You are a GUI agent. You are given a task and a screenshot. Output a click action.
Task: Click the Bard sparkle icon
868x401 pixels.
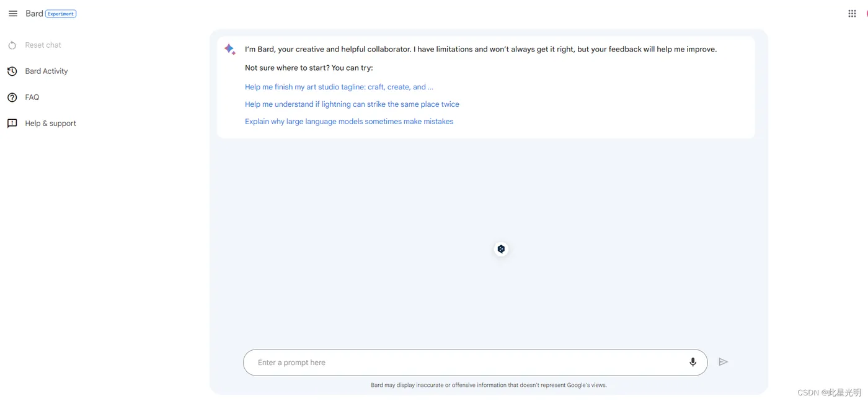tap(229, 49)
